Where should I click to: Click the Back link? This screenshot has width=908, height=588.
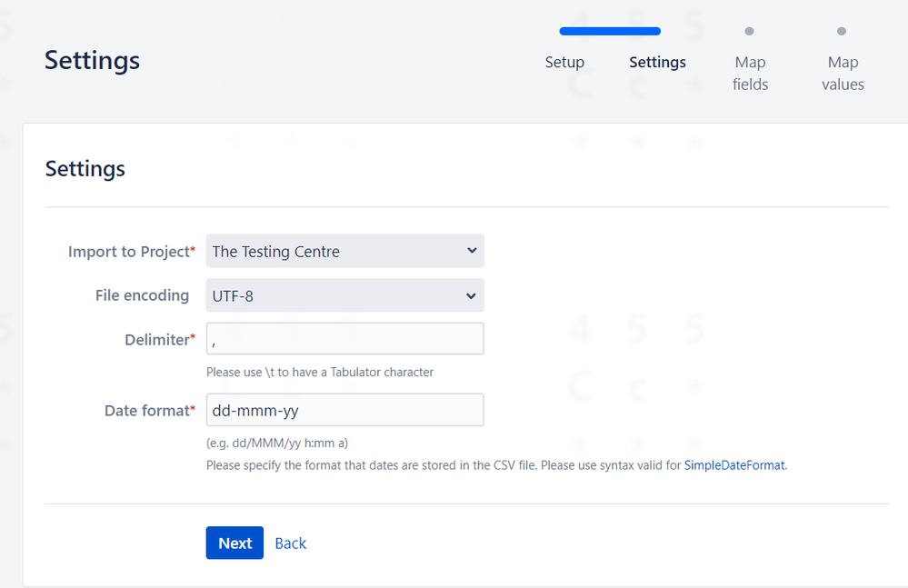(290, 543)
